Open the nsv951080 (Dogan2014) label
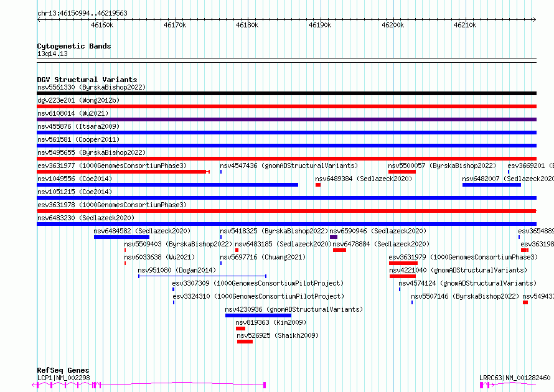Image resolution: width=554 pixels, height=392 pixels. (x=177, y=270)
